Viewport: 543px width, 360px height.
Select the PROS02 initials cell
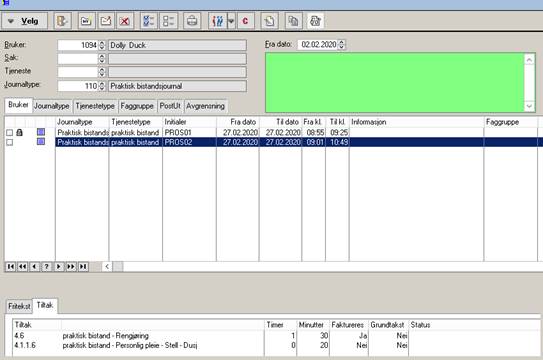(x=189, y=142)
